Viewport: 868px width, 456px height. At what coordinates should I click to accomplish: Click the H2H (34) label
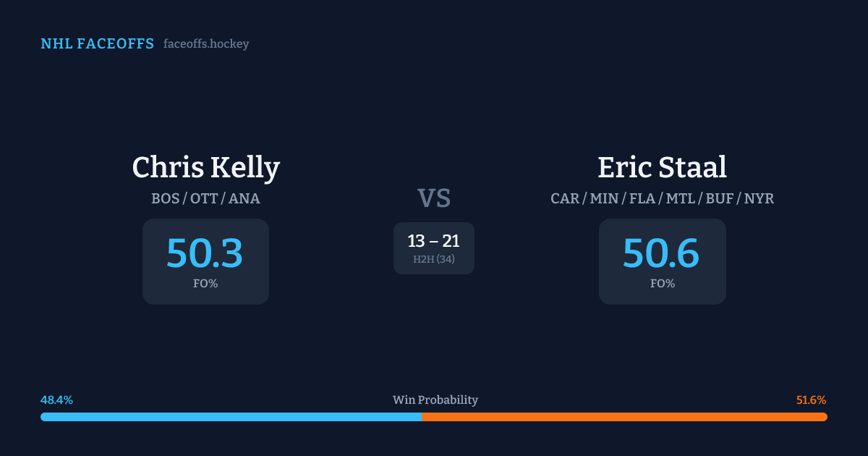point(433,259)
